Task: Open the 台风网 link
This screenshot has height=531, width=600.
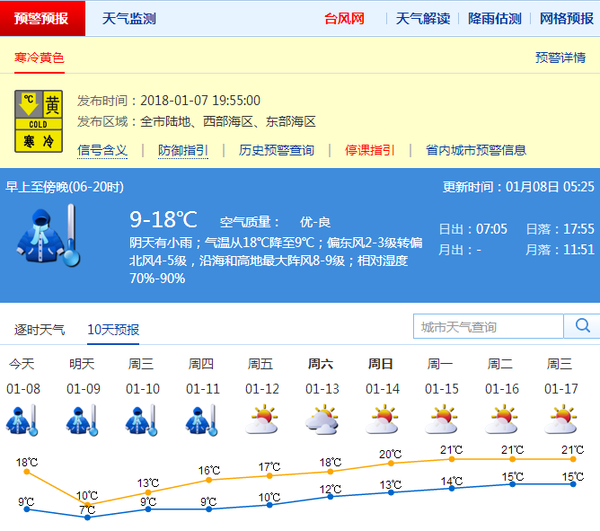Action: click(x=344, y=18)
